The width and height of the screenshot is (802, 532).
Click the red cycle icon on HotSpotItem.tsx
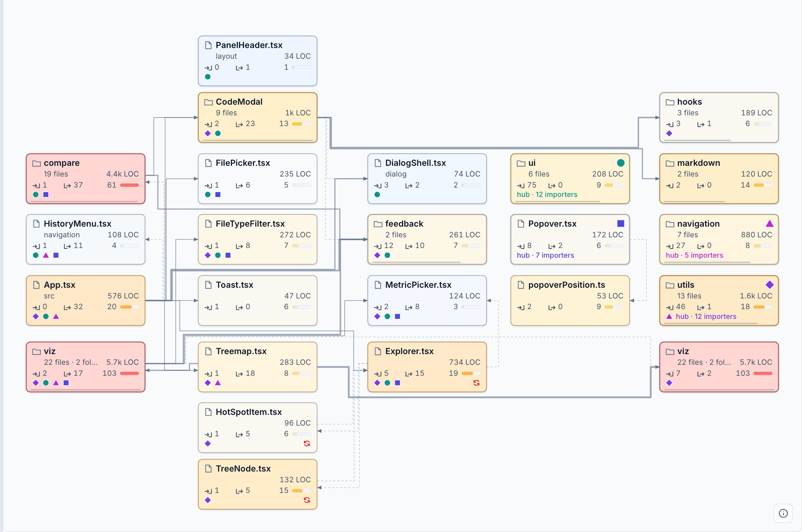click(x=307, y=444)
